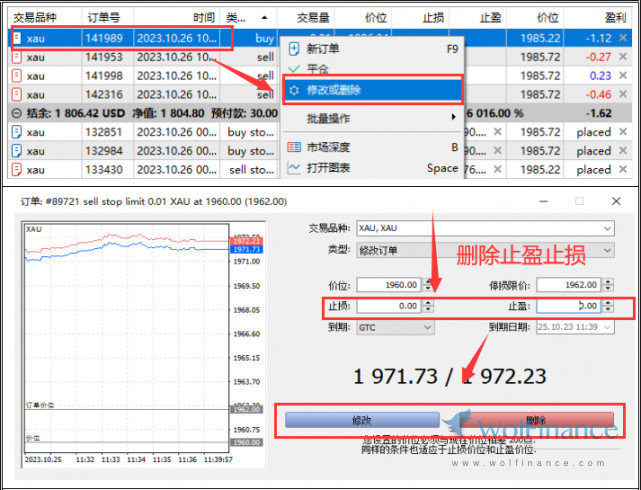Close position with X on -1.12 profit row
The height and width of the screenshot is (490, 641).
pyautogui.click(x=623, y=39)
